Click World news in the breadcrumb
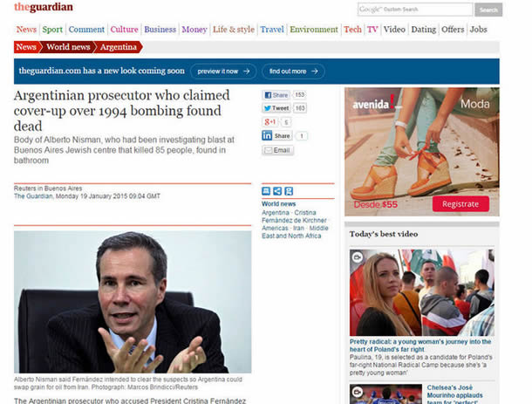Viewport: 532px width, 404px height. tap(68, 47)
